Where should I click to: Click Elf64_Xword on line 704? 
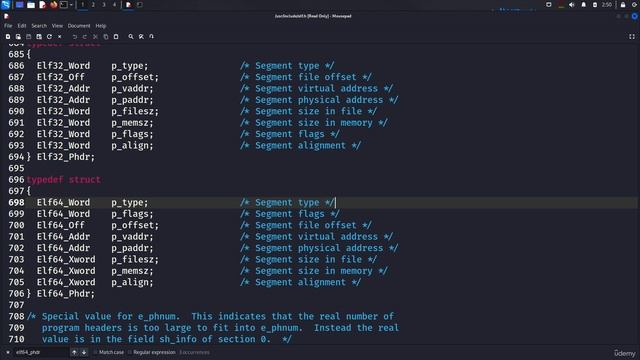pyautogui.click(x=66, y=271)
